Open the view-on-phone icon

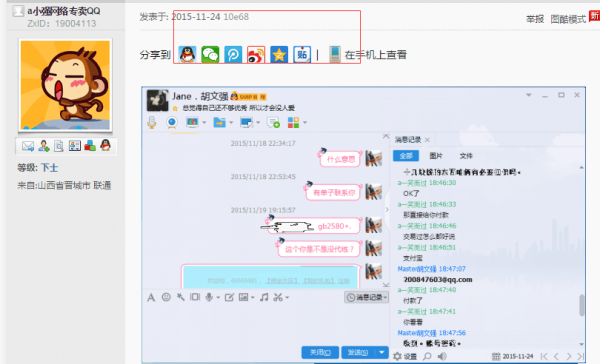point(335,55)
